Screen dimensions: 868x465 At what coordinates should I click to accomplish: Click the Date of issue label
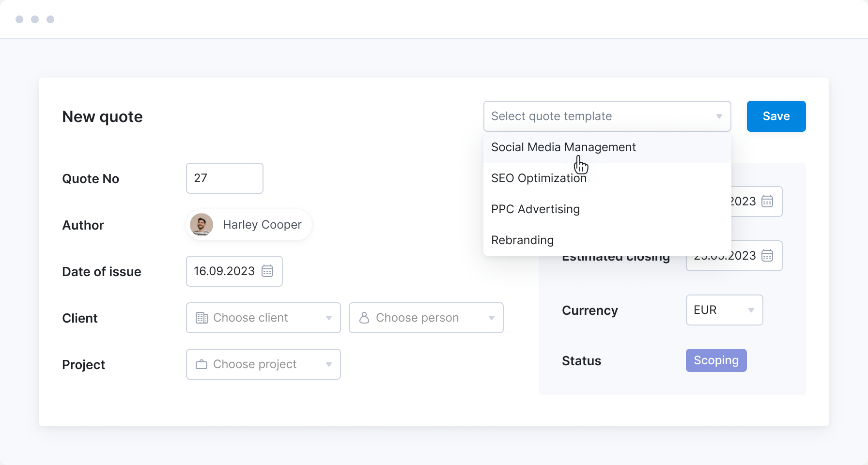(x=102, y=272)
